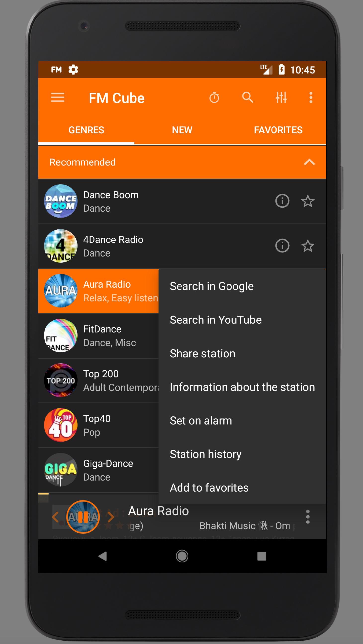Tap the FM status bar notification
Viewport: 363px width, 644px height.
[x=56, y=70]
